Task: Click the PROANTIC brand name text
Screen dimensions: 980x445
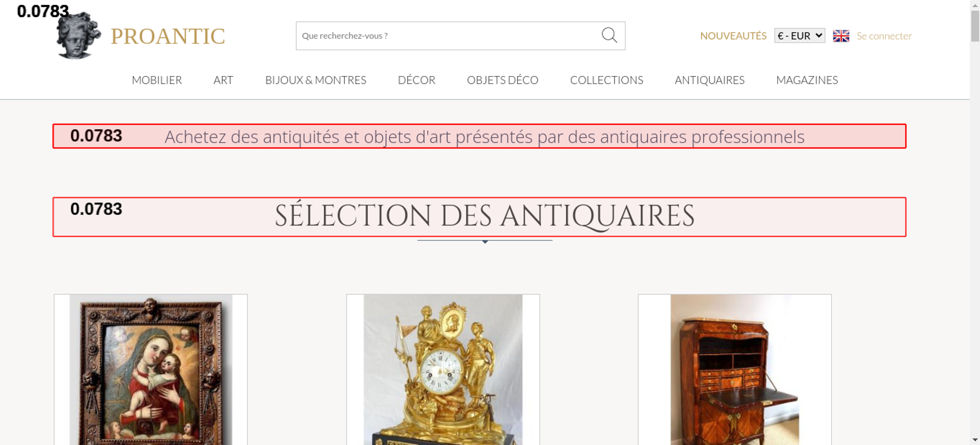Action: (168, 36)
